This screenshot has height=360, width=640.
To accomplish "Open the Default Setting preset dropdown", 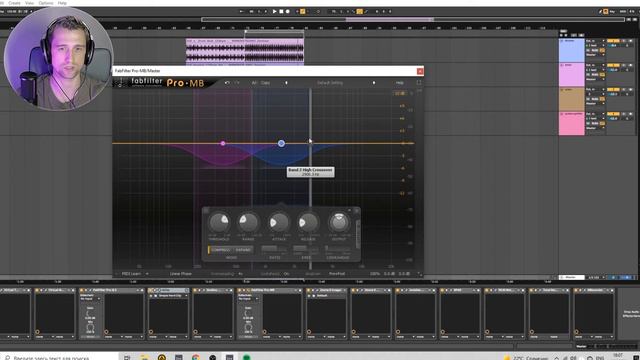I will [x=330, y=82].
